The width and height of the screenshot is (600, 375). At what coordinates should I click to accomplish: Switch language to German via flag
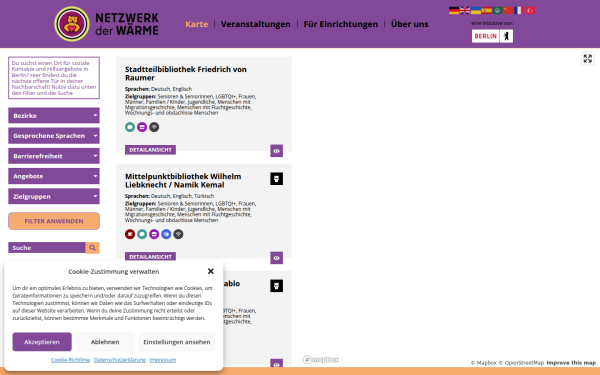point(454,10)
